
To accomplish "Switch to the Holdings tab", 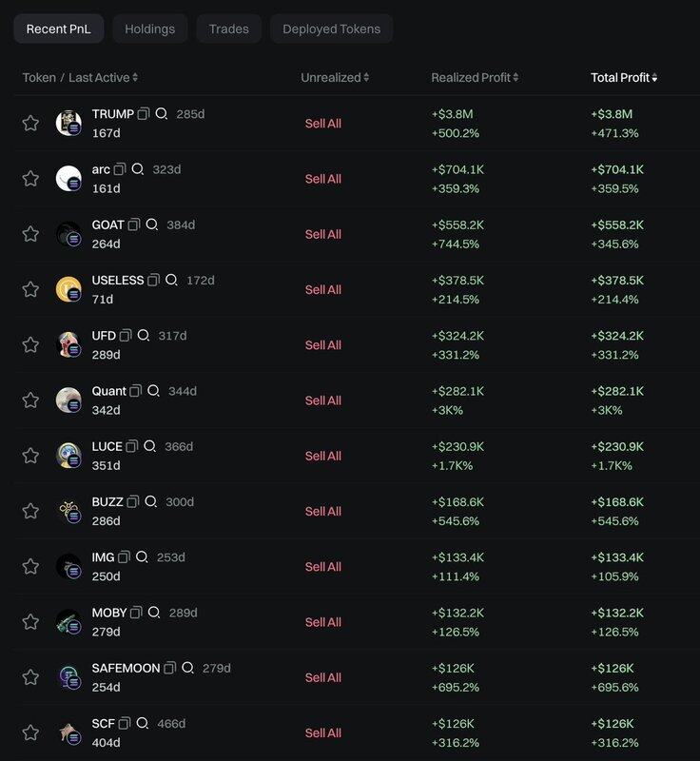I will [x=149, y=29].
